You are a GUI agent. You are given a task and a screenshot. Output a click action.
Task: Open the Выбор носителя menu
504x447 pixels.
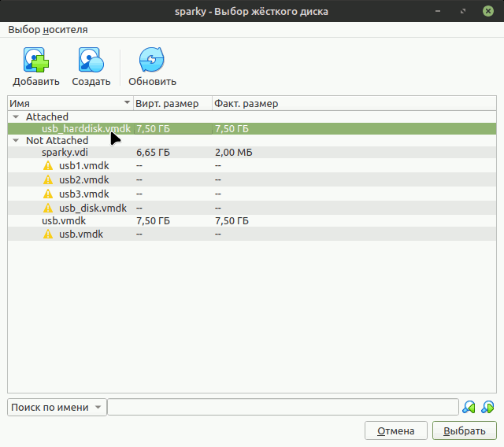pos(48,30)
